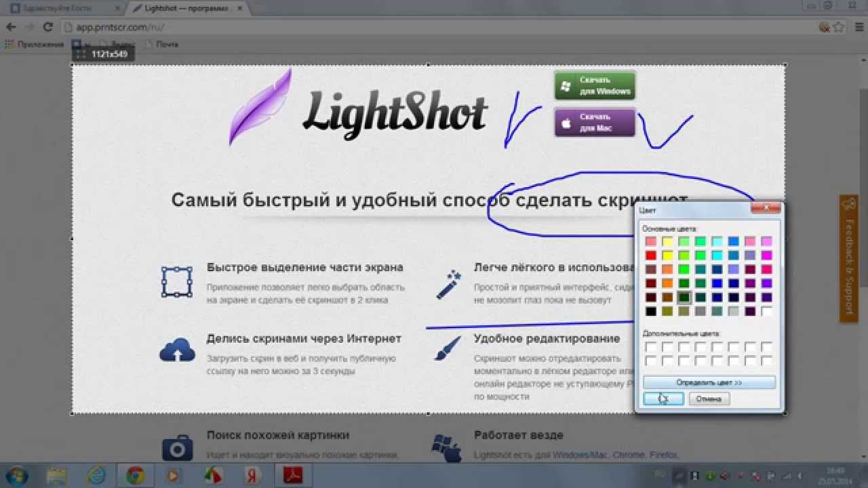Click the paintbrush editing feature icon
This screenshot has height=488, width=868.
(x=448, y=348)
